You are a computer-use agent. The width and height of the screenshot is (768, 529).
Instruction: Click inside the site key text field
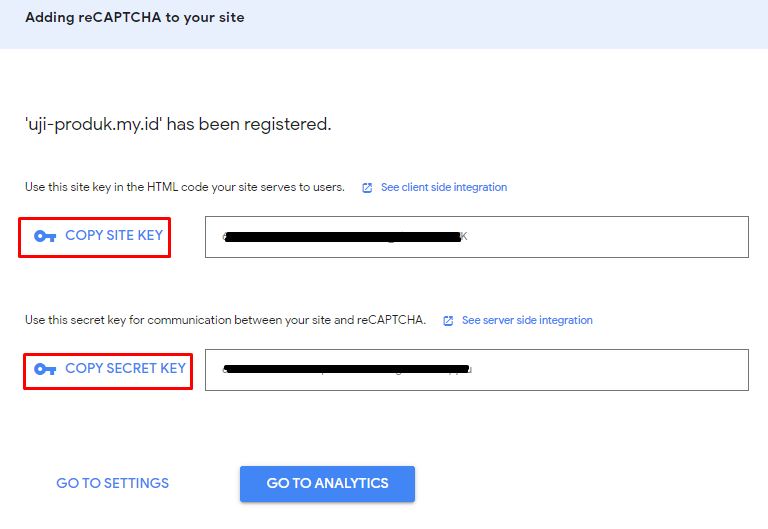pos(600,237)
